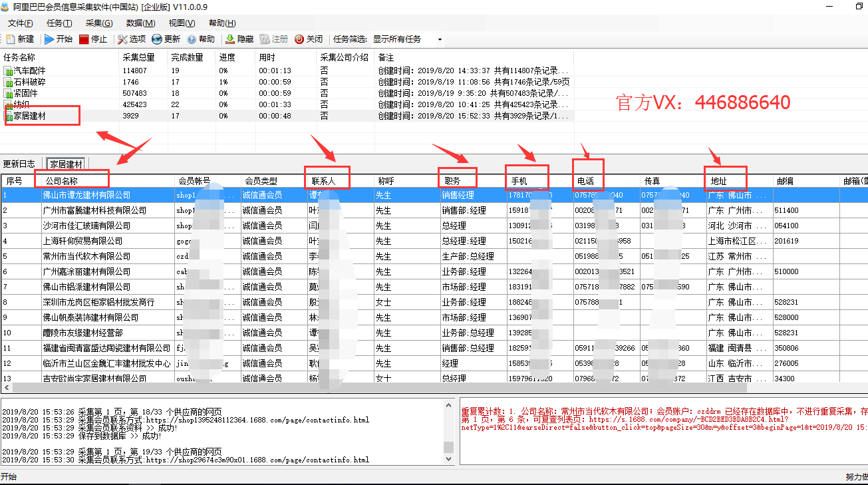Viewport: 868px width, 485px height.
Task: Click the task icon beside 家居建材
Action: click(9, 116)
